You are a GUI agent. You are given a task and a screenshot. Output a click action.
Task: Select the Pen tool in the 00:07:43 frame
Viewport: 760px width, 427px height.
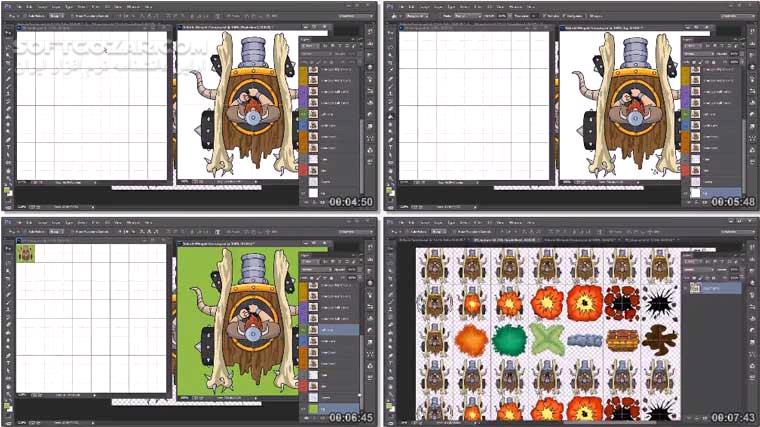tap(391, 356)
